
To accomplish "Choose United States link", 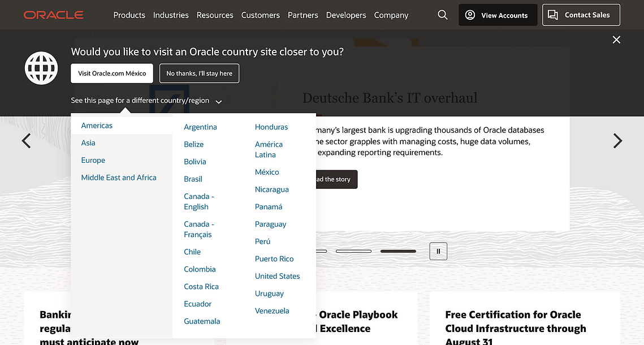I will coord(277,276).
